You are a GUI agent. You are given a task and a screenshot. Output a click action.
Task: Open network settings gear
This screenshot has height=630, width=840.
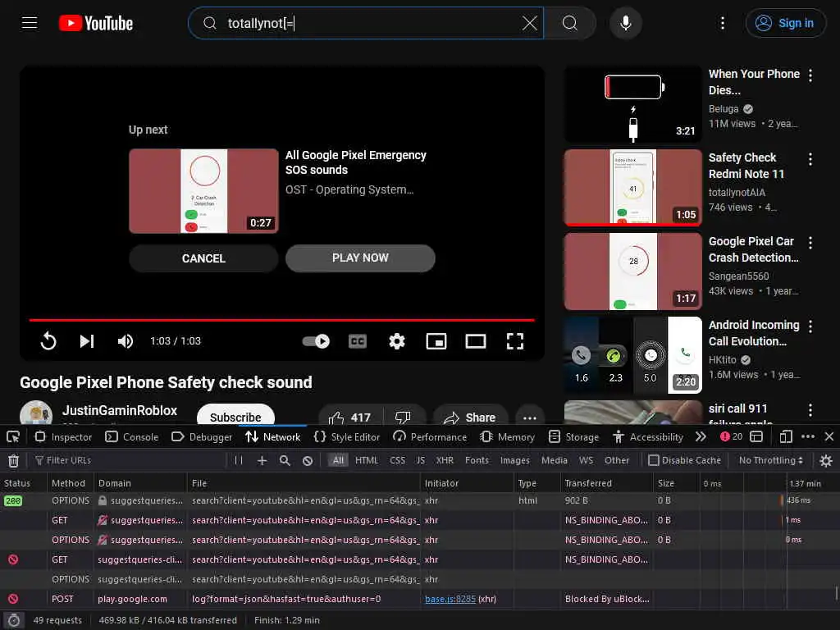[x=826, y=460]
